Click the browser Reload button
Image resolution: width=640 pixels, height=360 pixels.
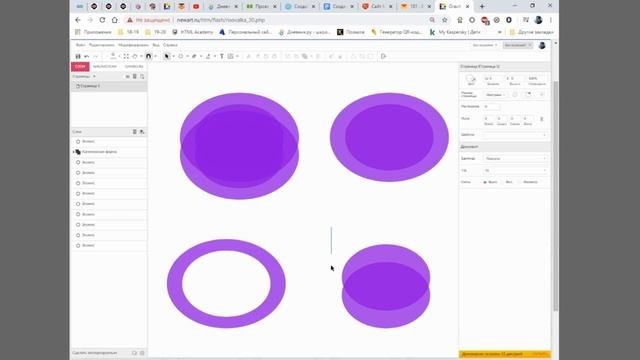click(x=102, y=20)
